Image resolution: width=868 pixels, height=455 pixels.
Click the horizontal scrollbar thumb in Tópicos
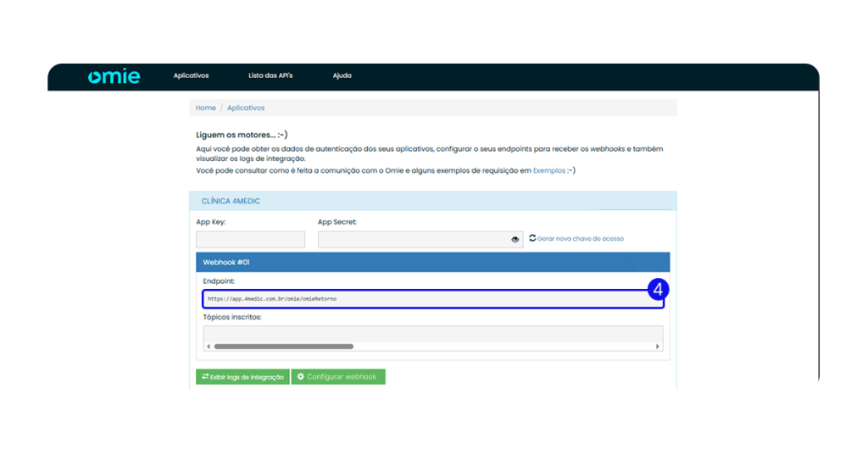283,347
